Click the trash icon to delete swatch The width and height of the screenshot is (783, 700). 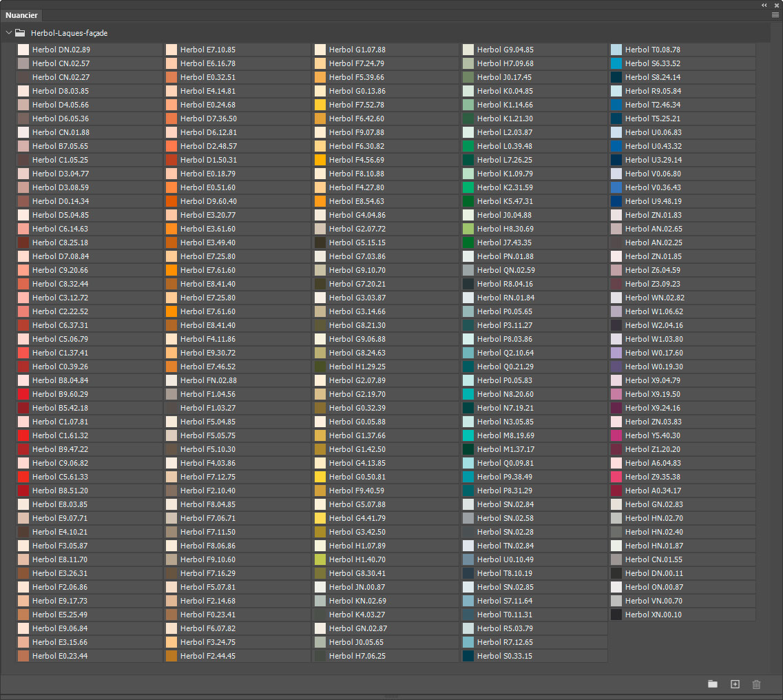757,684
